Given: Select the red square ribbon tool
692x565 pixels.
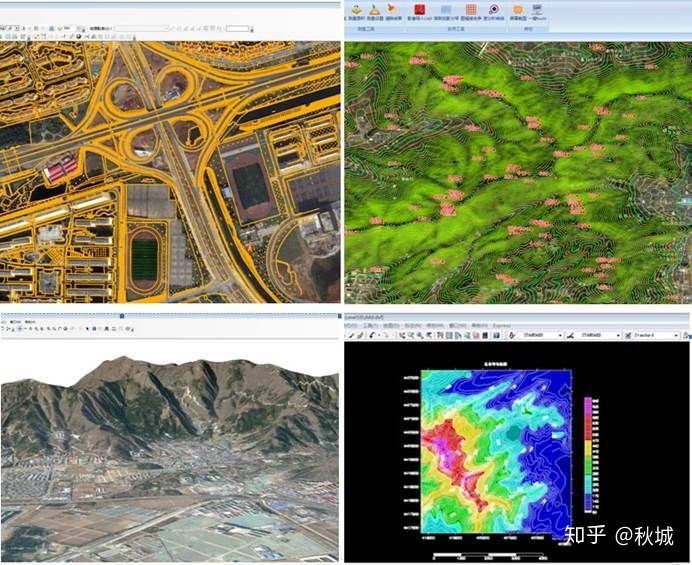Looking at the screenshot, I should (x=419, y=9).
